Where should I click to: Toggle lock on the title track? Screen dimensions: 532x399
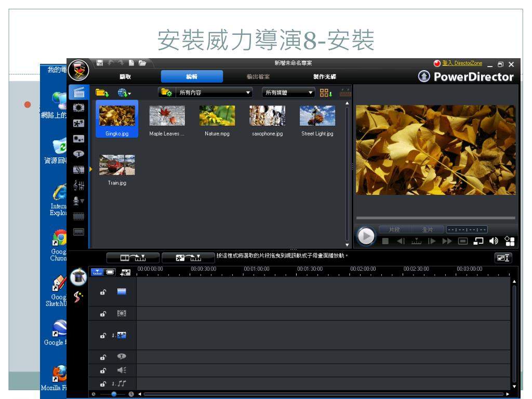point(103,357)
